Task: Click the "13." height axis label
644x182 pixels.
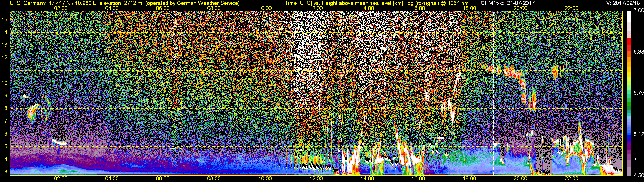Action: coord(5,45)
